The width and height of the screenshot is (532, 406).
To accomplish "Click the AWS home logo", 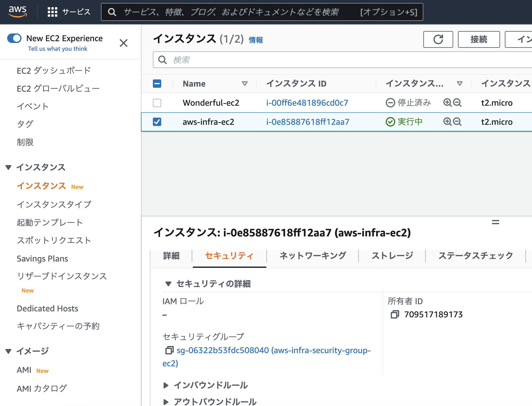I will click(x=18, y=11).
